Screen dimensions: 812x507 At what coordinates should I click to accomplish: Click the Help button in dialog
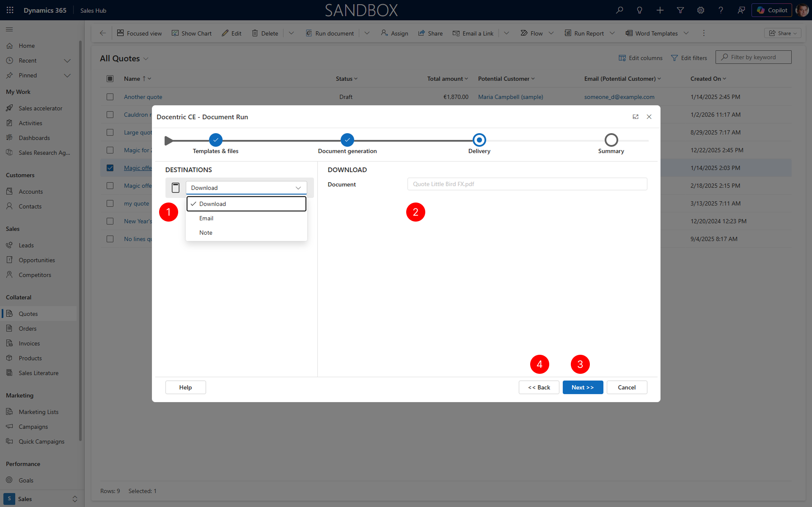185,387
